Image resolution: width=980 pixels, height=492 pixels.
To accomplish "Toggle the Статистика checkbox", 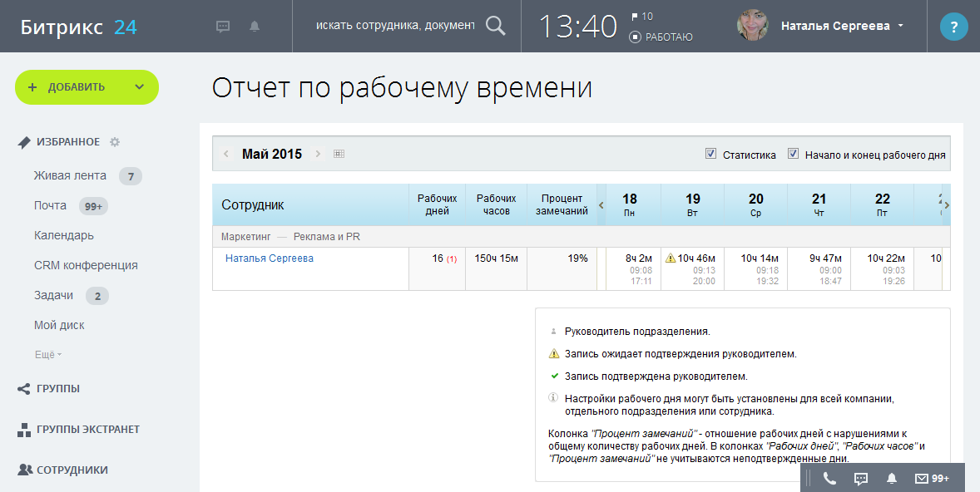I will (x=710, y=154).
